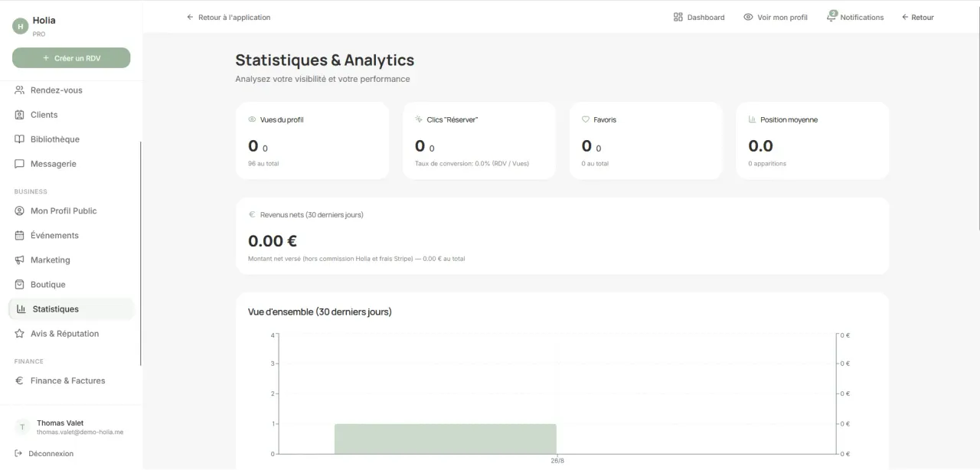Open Messagerie in the sidebar
Screen dimensions: 980x470
pos(71,164)
